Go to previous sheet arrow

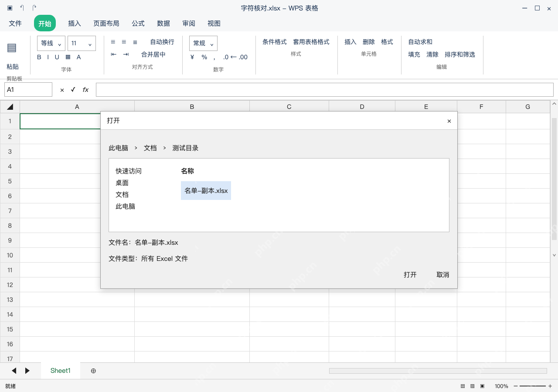click(14, 371)
